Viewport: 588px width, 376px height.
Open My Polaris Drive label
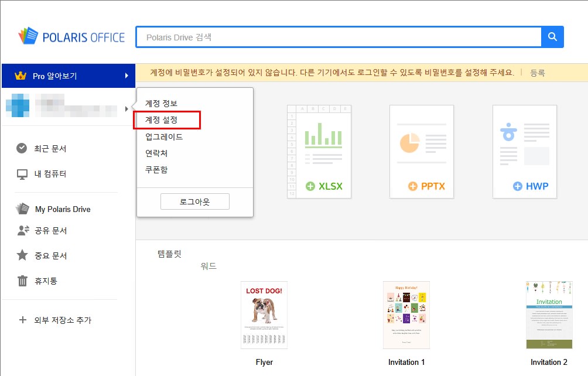click(63, 209)
